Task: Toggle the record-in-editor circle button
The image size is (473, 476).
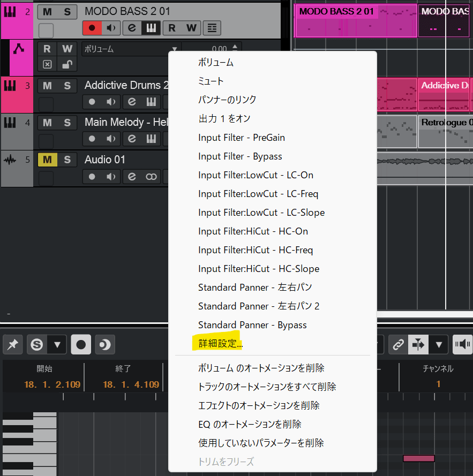Action: point(81,345)
